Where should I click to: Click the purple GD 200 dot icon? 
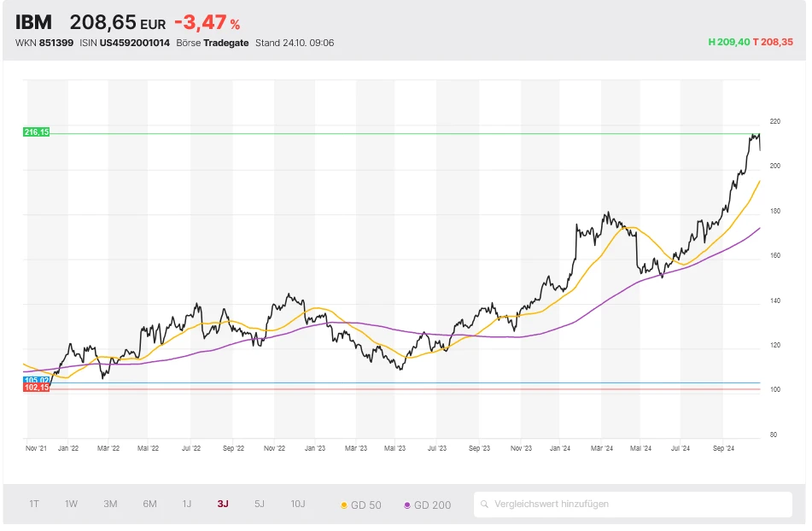tap(407, 505)
